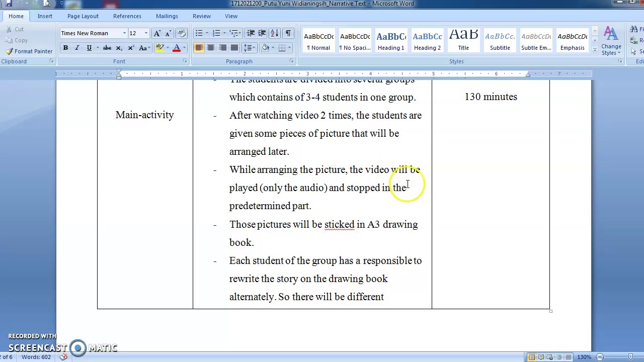
Task: Switch to the References tab
Action: coord(127,16)
